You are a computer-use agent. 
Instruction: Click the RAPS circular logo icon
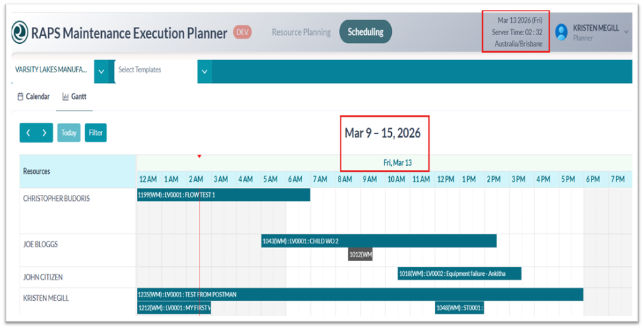click(x=20, y=32)
